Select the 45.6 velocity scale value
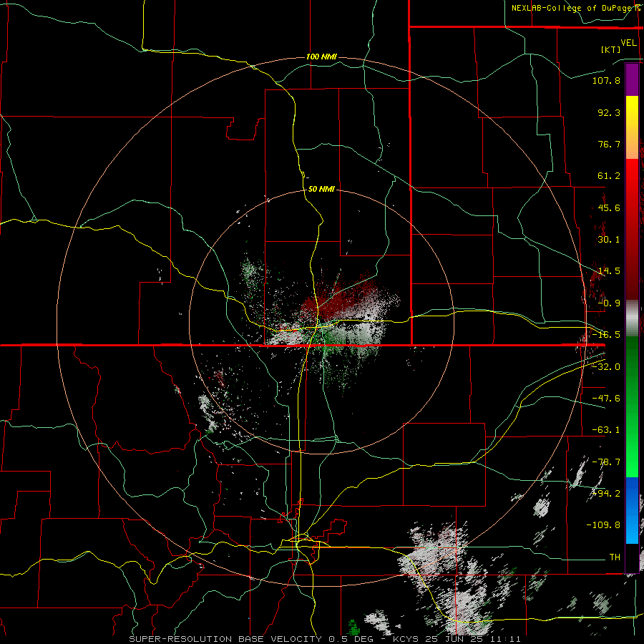This screenshot has width=644, height=644. click(609, 208)
